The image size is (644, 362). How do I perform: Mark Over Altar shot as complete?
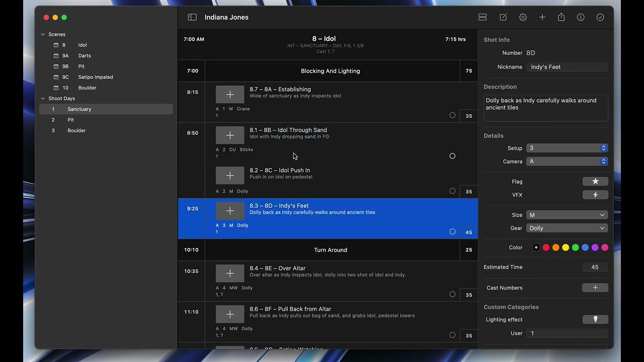click(x=452, y=294)
